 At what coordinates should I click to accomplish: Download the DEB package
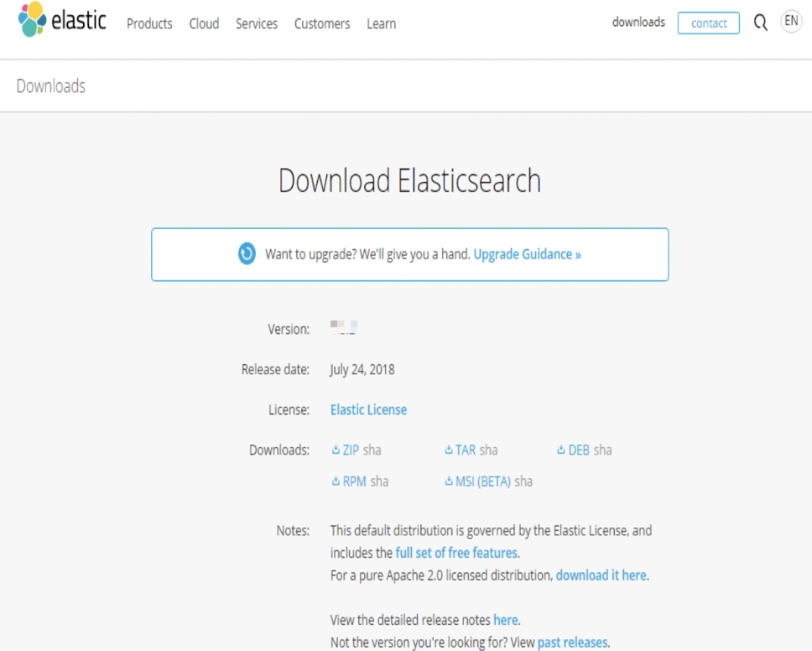[x=579, y=450]
